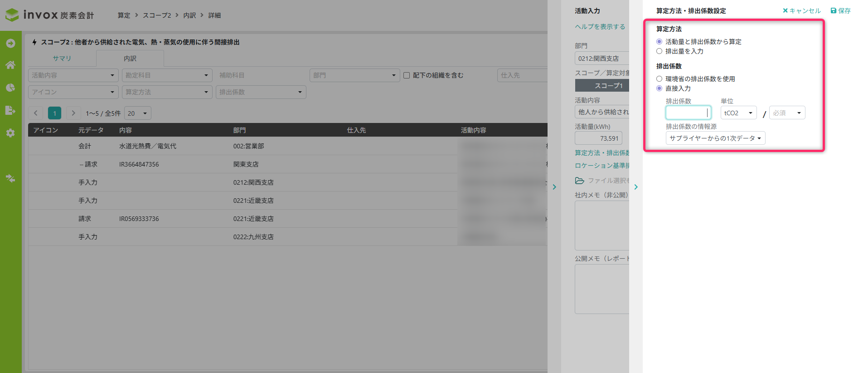Select row IR0569333736
The height and width of the screenshot is (373, 868).
coord(288,219)
